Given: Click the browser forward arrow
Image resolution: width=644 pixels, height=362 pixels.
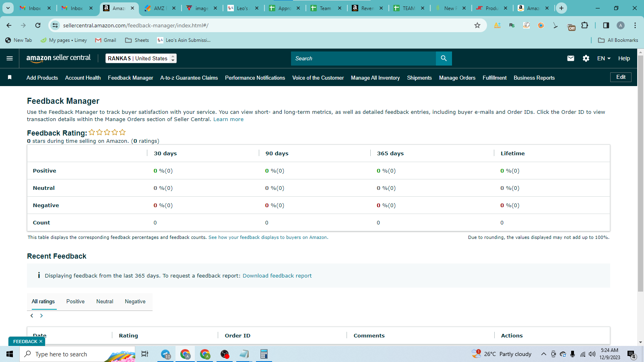Looking at the screenshot, I should click(23, 25).
